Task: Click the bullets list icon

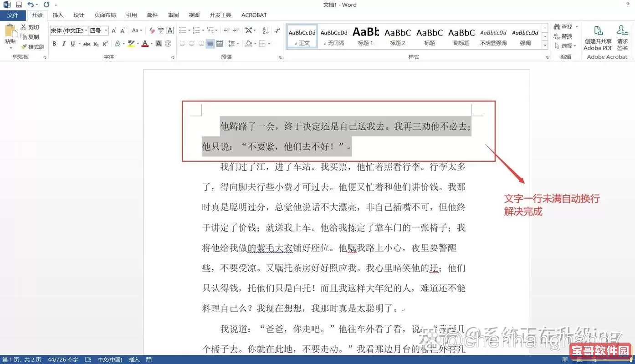Action: point(182,30)
